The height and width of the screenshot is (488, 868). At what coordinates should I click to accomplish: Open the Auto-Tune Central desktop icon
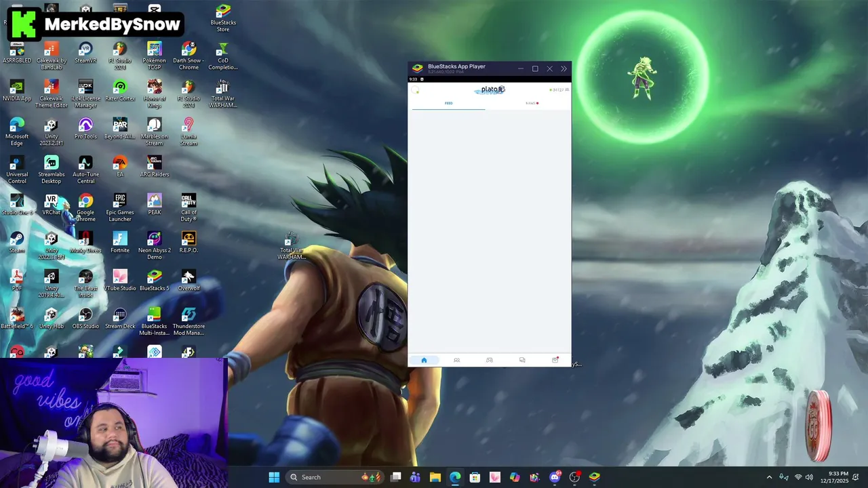point(85,170)
